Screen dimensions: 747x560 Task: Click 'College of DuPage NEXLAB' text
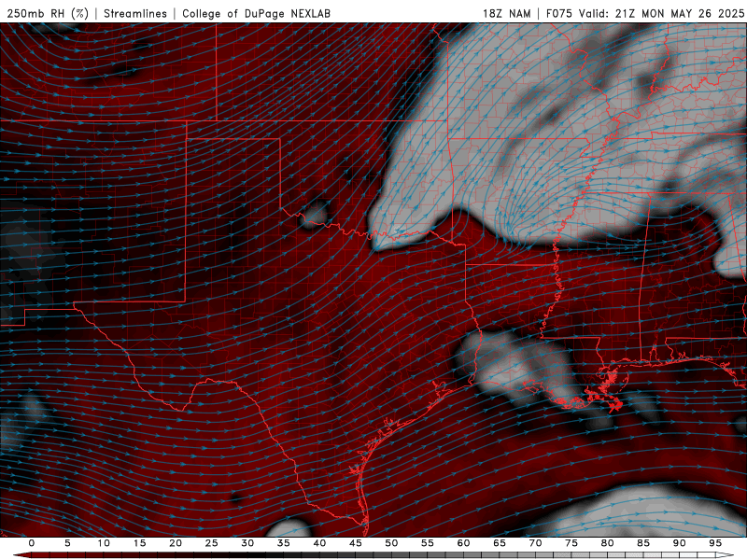pyautogui.click(x=256, y=13)
